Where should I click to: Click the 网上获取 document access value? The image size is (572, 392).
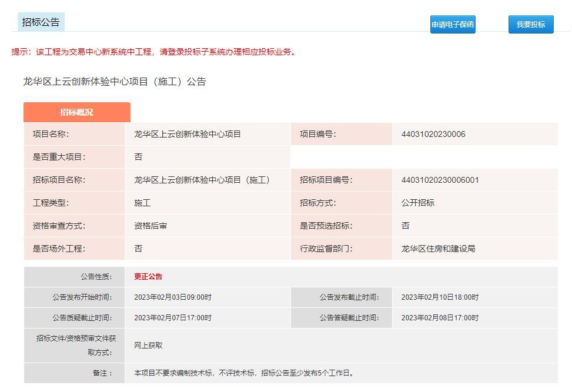pos(148,346)
